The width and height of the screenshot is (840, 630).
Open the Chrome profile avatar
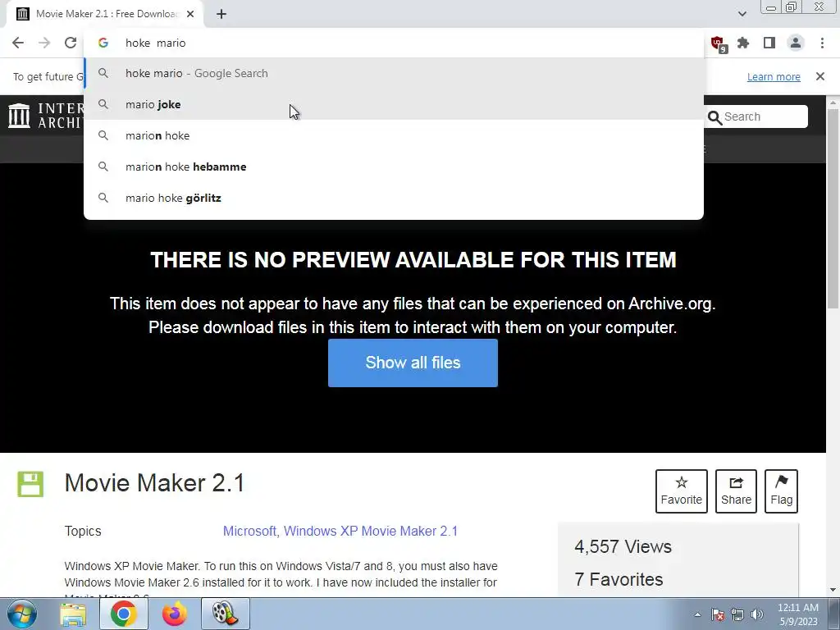(796, 43)
